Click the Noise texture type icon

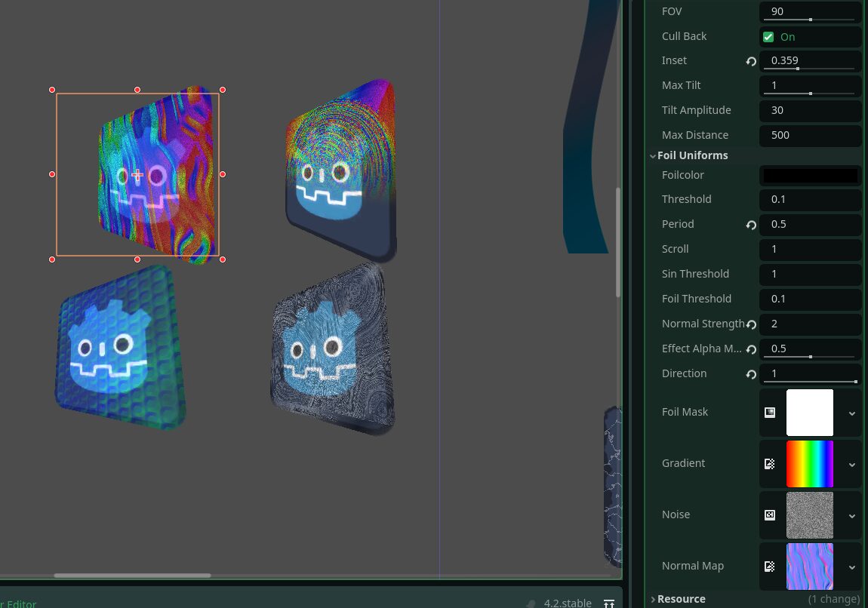769,515
